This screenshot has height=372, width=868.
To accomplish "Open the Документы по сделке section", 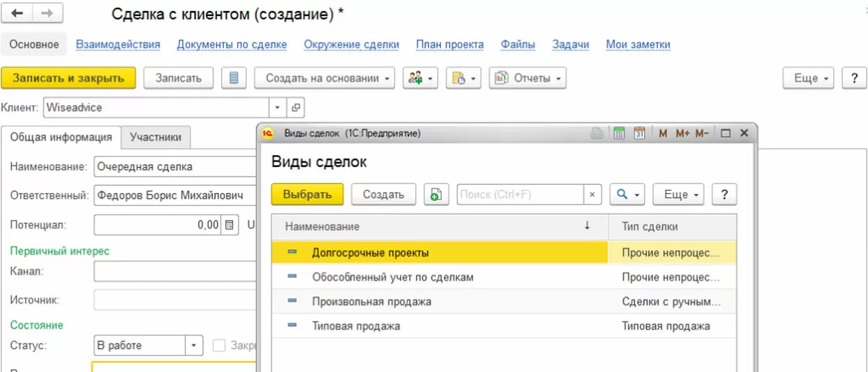I will pyautogui.click(x=232, y=45).
